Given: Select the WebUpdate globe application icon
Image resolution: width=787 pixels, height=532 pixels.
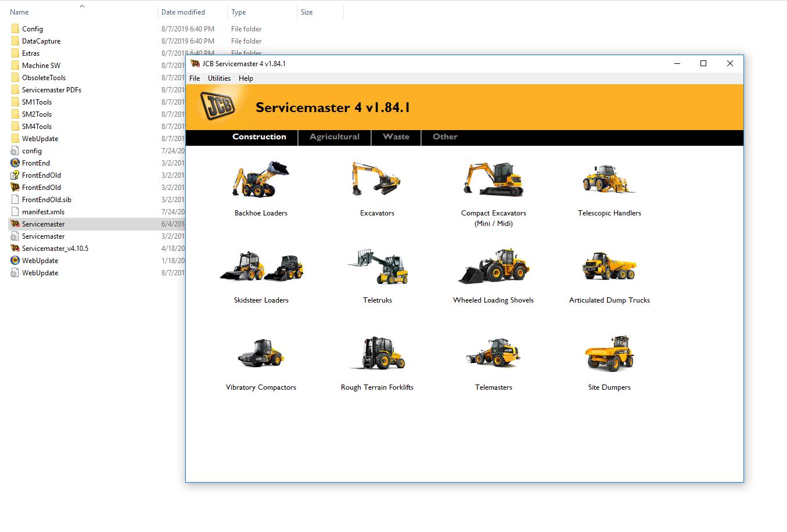Looking at the screenshot, I should 15,260.
